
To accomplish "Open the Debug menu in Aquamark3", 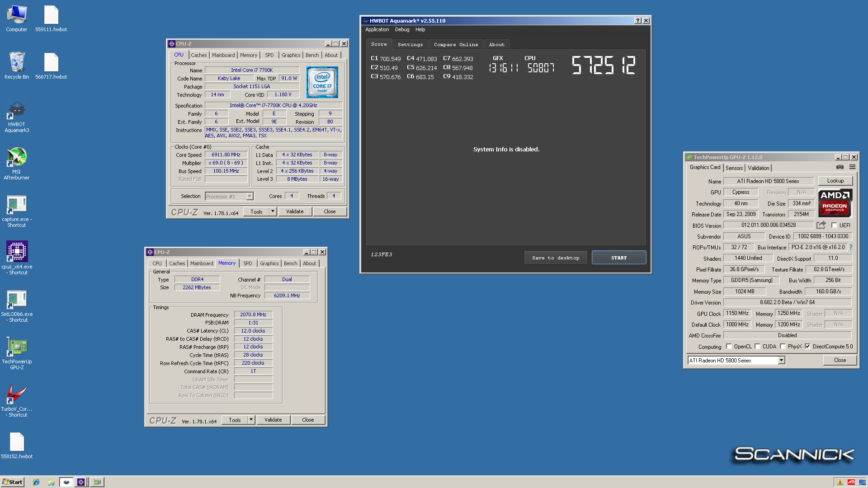I will 402,29.
